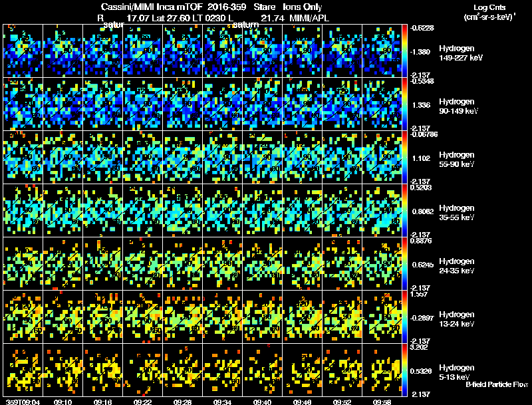
Task: Select the 149-227 keV panel at 09:52
Action: coord(342,51)
